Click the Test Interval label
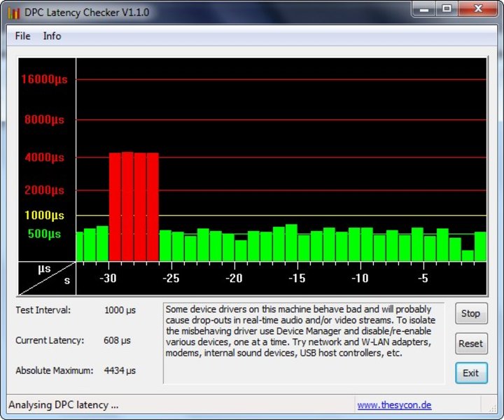 43,310
